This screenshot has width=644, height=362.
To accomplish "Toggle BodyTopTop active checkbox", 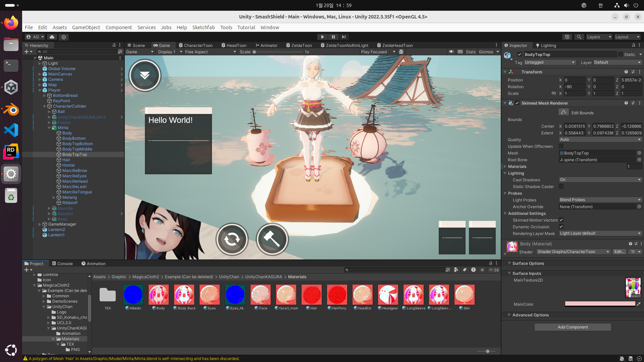I will click(520, 54).
